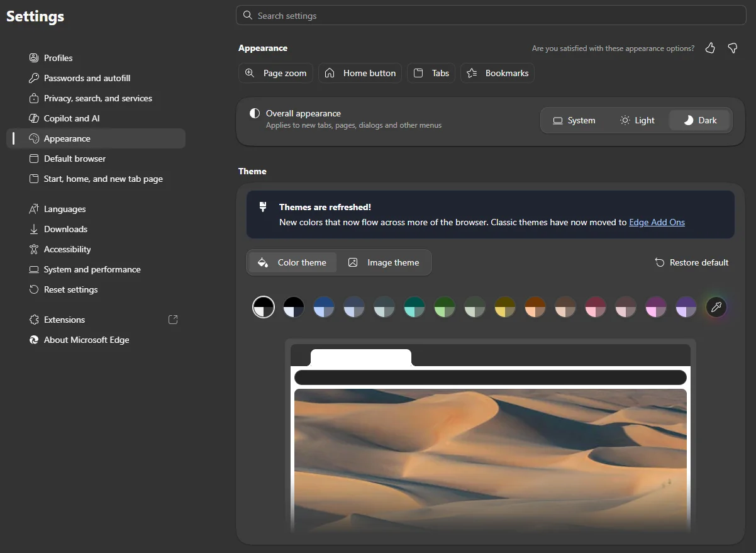Open System and performance via its icon
Screen dimensions: 756x553
pos(34,269)
